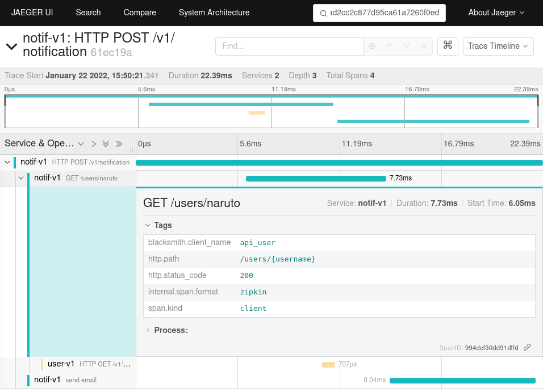
Task: Expand all spans with double down chevron
Action: tap(106, 144)
